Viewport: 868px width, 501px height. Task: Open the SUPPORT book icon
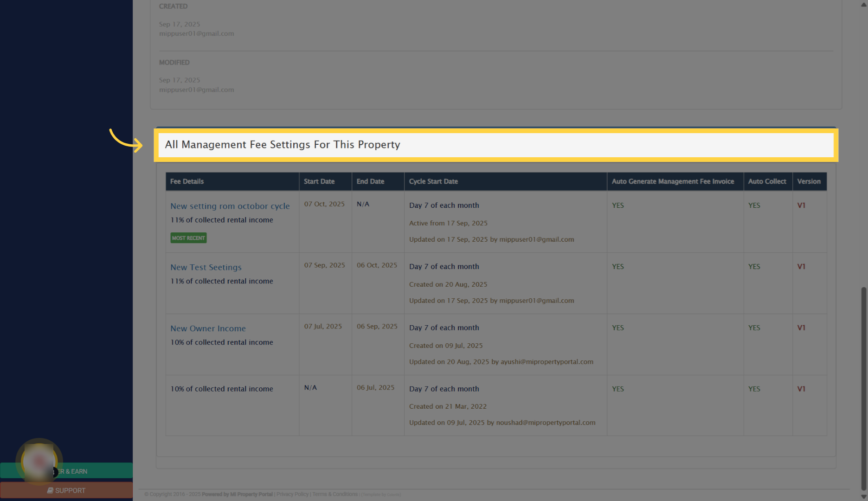click(51, 490)
